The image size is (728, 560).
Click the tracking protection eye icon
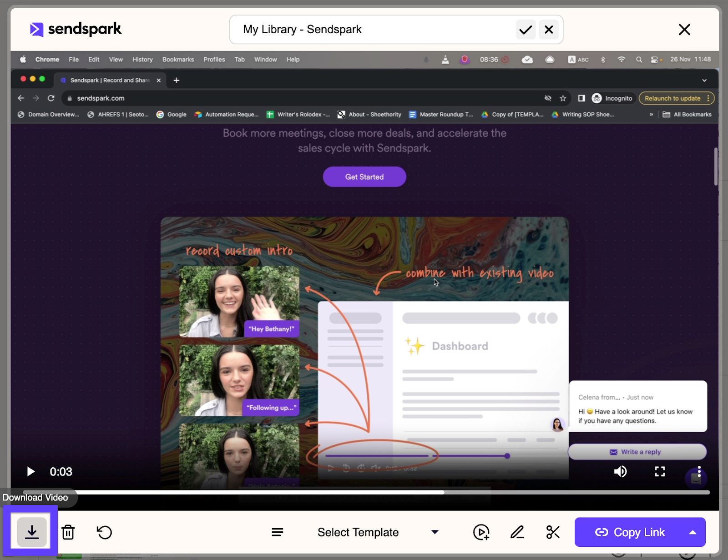[x=548, y=98]
